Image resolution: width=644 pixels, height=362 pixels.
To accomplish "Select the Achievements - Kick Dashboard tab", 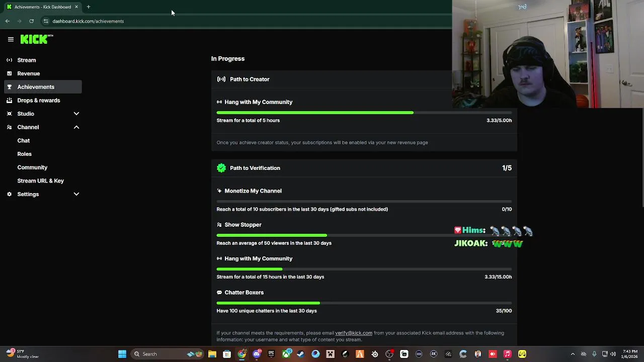I will (x=42, y=7).
